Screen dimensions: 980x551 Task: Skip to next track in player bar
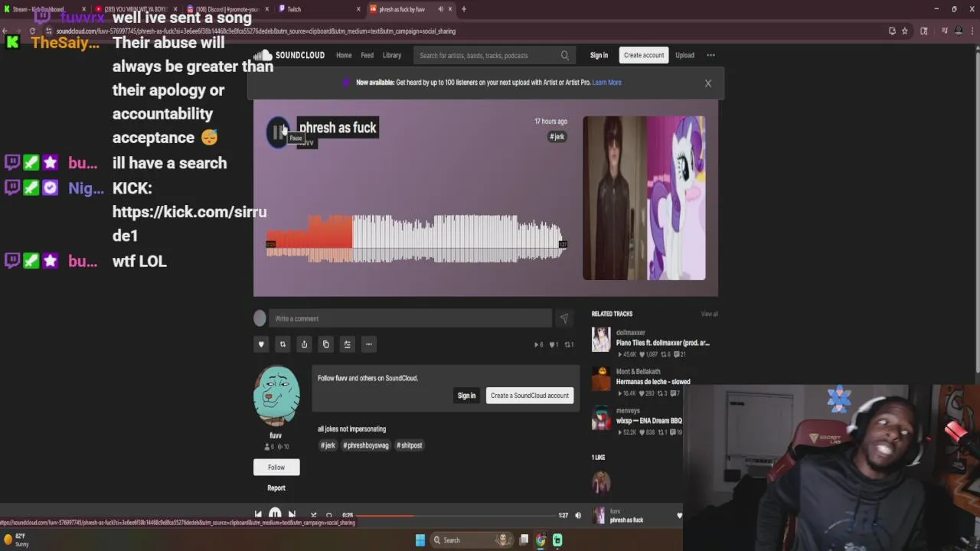(292, 515)
